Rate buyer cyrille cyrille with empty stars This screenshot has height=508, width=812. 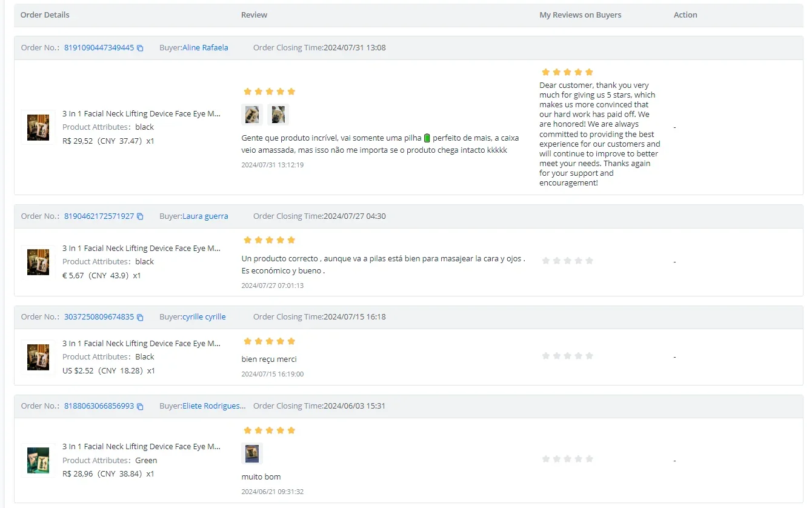tap(567, 356)
